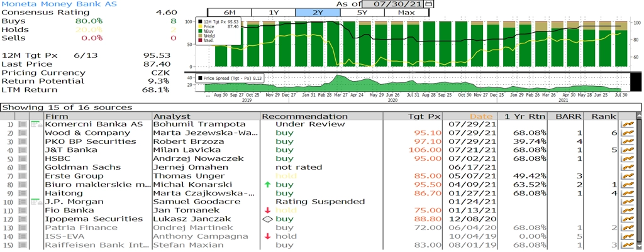Open the Moneta Money Bank AS title link
This screenshot has height=252, width=644.
[x=59, y=4]
